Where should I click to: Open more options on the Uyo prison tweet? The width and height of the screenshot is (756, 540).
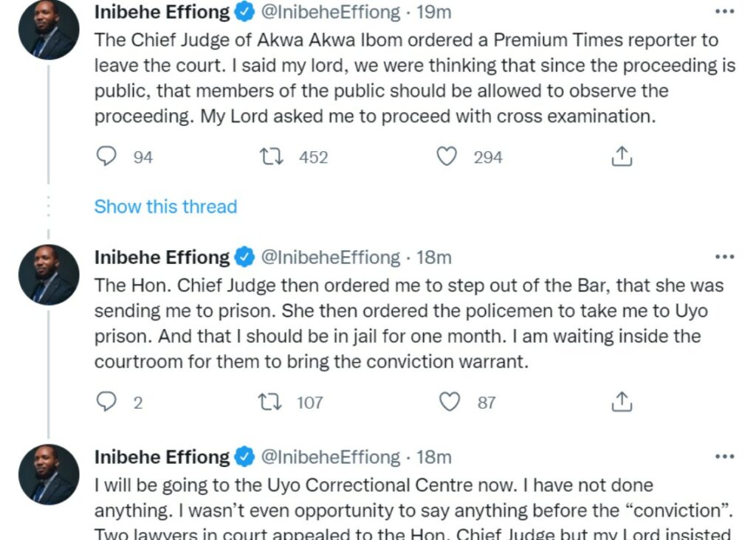pos(725,257)
